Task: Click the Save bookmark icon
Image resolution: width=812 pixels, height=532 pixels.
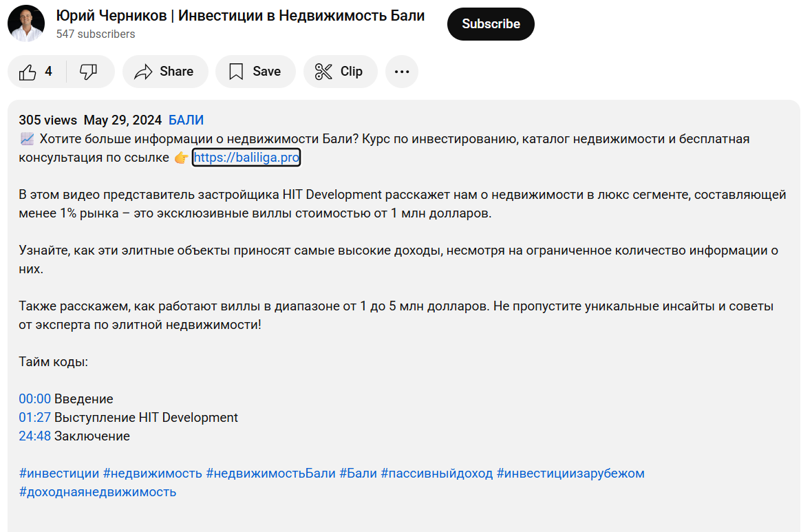Action: pyautogui.click(x=236, y=72)
